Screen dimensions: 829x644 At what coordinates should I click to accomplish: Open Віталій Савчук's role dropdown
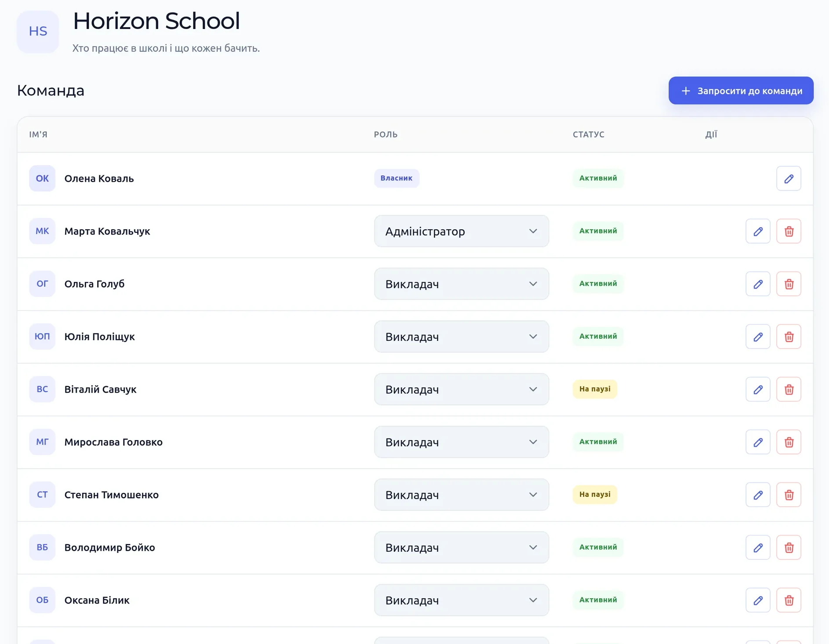(462, 389)
